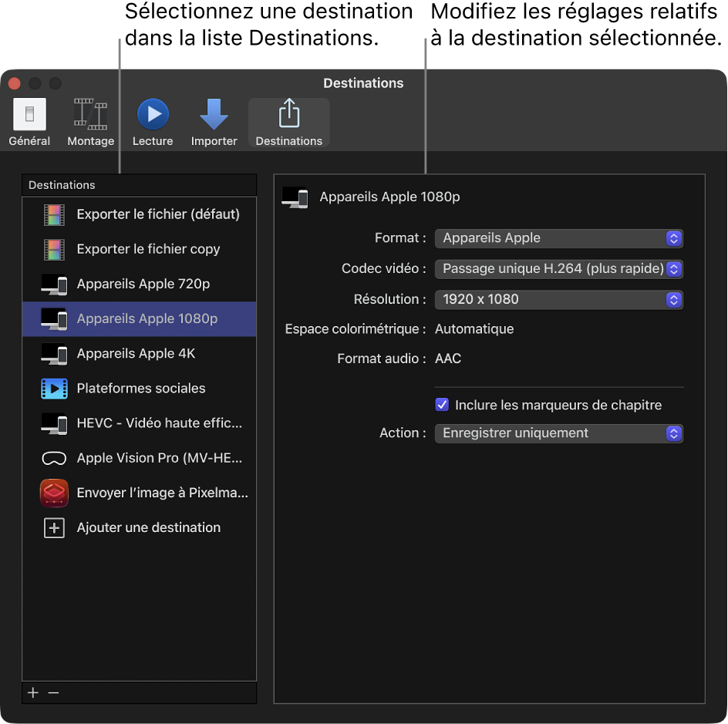Click the Pixelmator destination app icon
728x724 pixels.
(x=54, y=493)
